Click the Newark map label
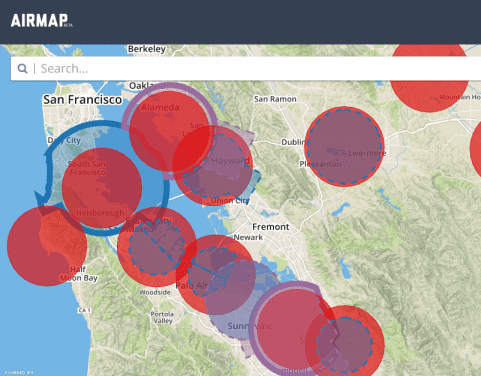Image resolution: width=481 pixels, height=376 pixels. coord(248,237)
